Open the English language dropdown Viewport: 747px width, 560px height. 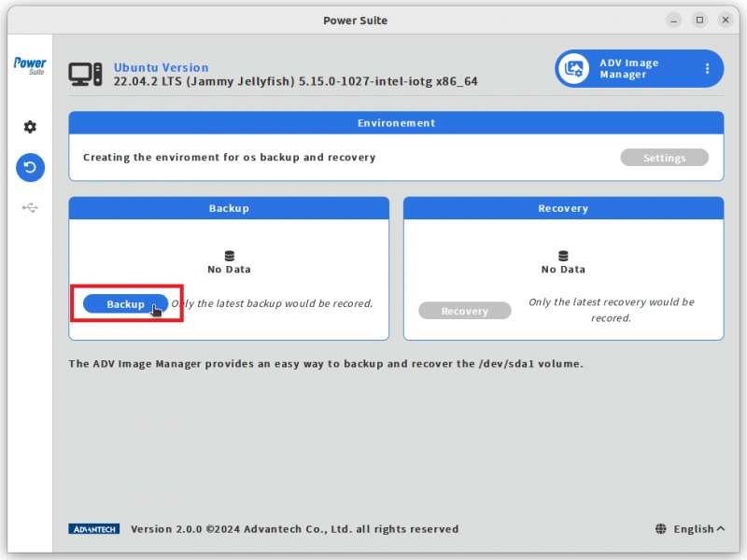click(696, 528)
